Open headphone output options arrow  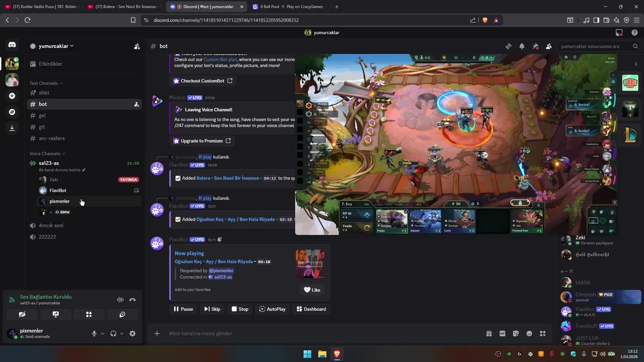tap(122, 333)
